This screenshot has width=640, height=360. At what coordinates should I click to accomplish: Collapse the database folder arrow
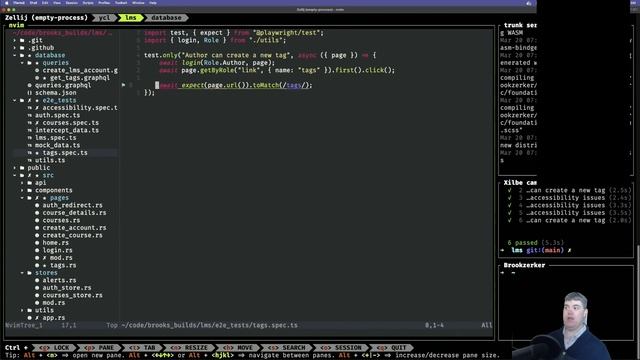pyautogui.click(x=15, y=55)
